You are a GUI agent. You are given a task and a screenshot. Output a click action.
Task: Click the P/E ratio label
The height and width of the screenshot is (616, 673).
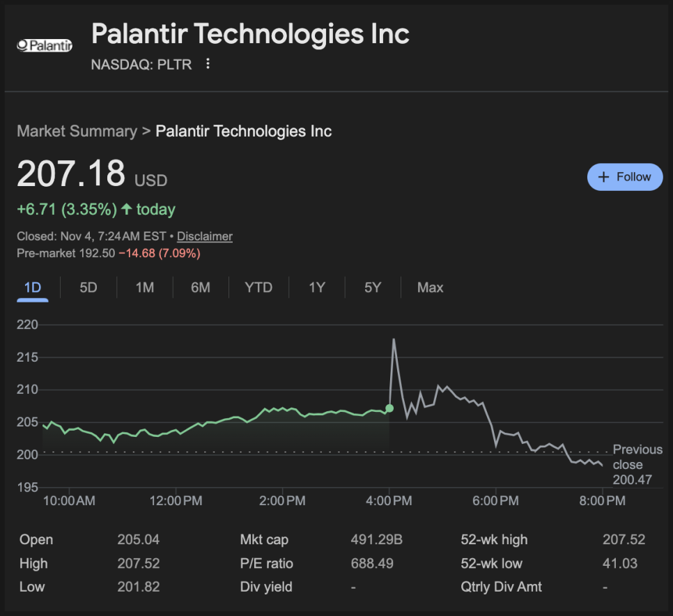pos(267,564)
